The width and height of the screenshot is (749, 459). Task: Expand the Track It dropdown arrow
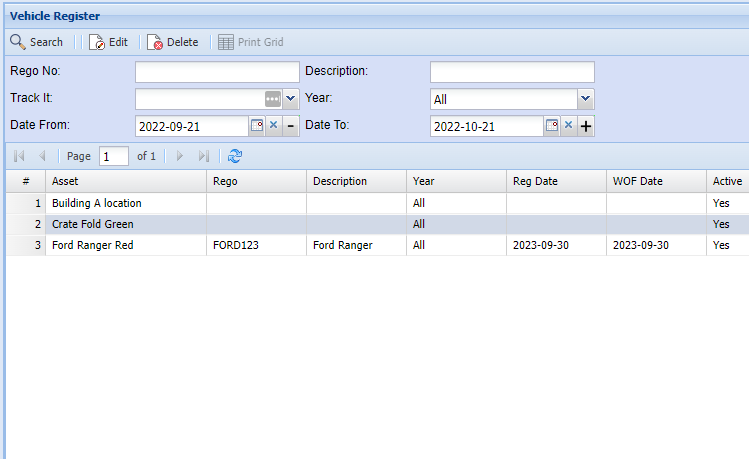291,99
